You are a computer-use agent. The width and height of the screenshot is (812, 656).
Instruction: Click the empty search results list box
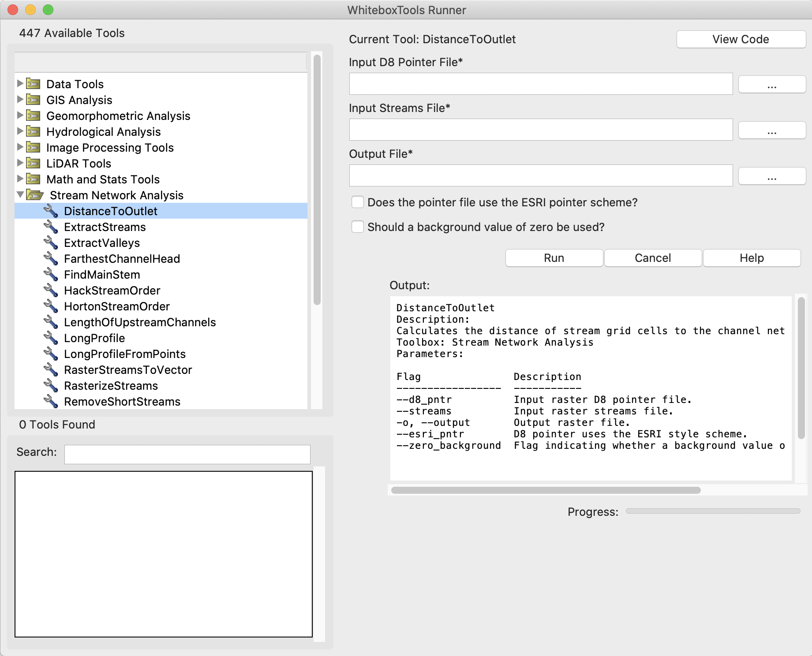pyautogui.click(x=164, y=554)
